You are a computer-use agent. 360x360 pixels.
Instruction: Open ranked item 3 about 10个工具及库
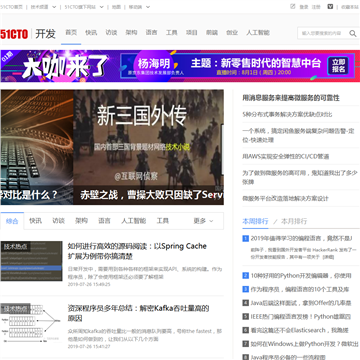coord(300,289)
